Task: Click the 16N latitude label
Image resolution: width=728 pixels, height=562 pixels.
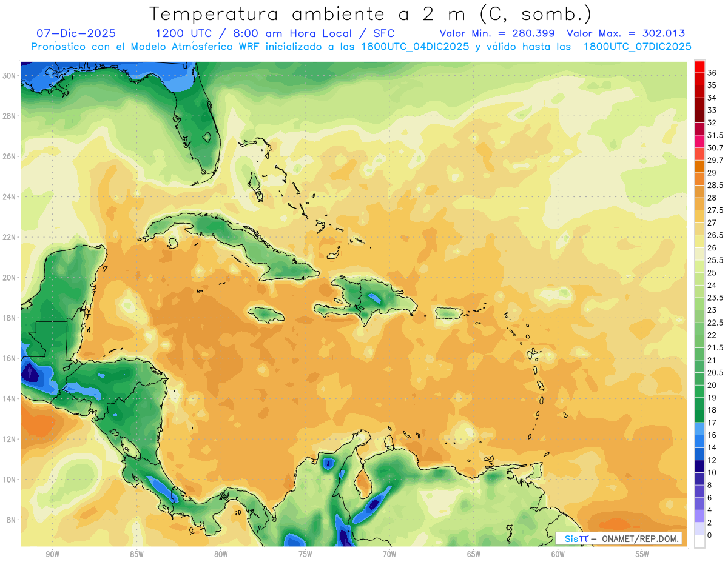Action: point(10,358)
